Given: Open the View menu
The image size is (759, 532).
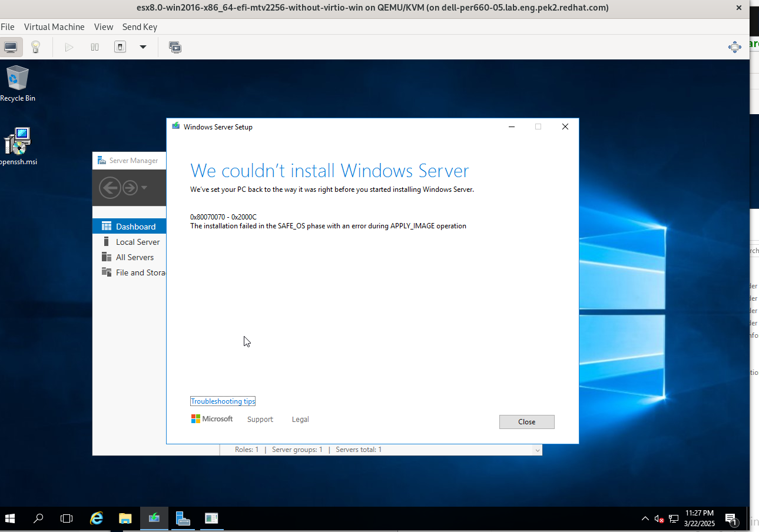Looking at the screenshot, I should (104, 26).
